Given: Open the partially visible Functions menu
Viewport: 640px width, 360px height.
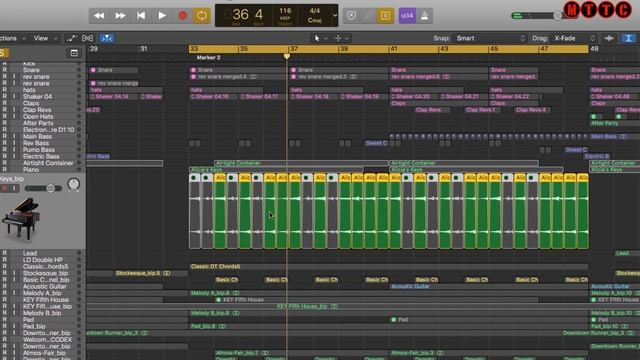Looking at the screenshot, I should [12, 38].
